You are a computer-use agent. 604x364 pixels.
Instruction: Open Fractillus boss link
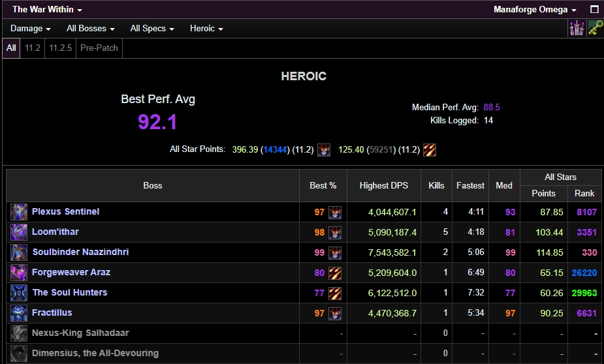52,313
